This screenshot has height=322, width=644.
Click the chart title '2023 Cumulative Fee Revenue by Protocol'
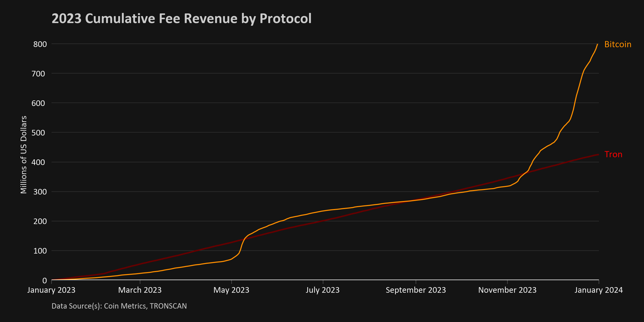click(x=181, y=19)
